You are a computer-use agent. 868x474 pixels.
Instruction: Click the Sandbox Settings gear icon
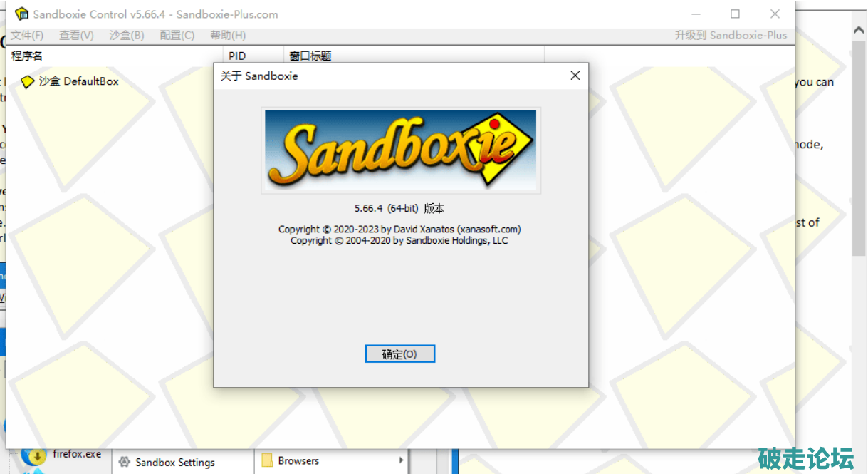coord(125,462)
